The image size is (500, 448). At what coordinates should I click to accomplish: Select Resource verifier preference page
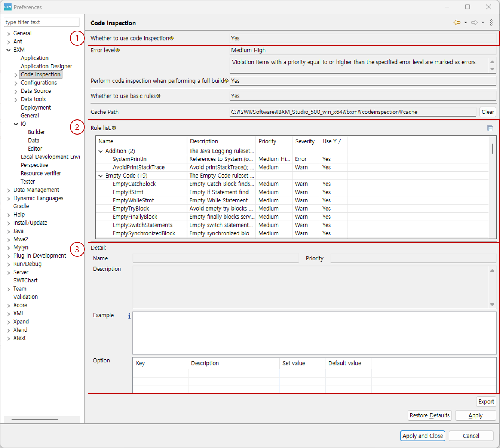pos(41,173)
